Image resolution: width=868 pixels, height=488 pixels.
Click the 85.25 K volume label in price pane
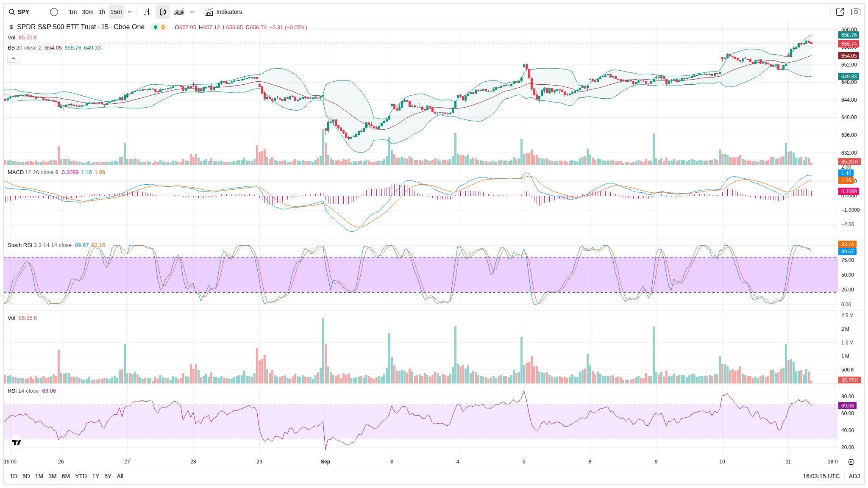pyautogui.click(x=850, y=162)
